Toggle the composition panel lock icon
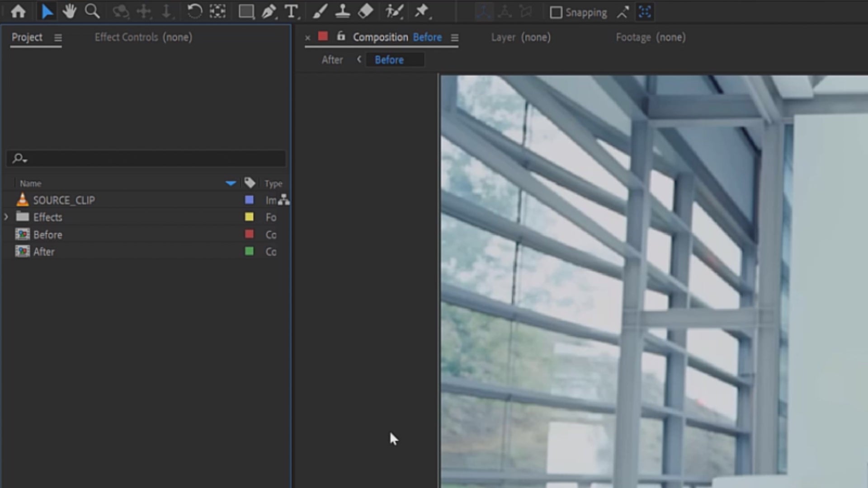The width and height of the screenshot is (868, 488). pos(341,37)
